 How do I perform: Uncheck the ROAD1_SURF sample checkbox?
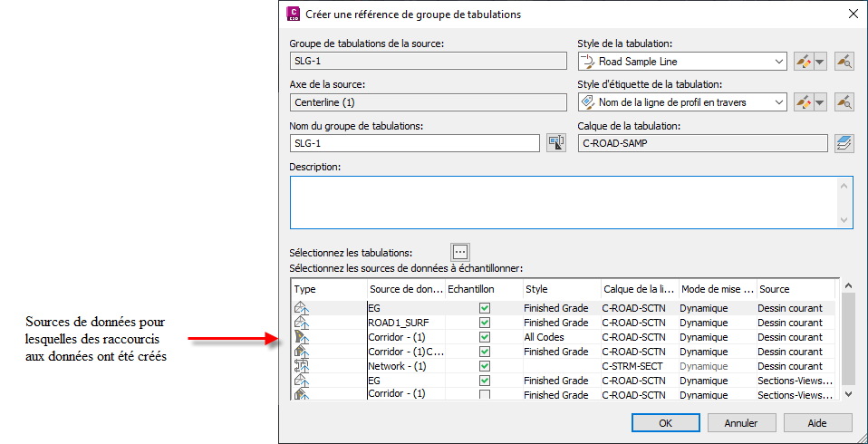(x=485, y=323)
